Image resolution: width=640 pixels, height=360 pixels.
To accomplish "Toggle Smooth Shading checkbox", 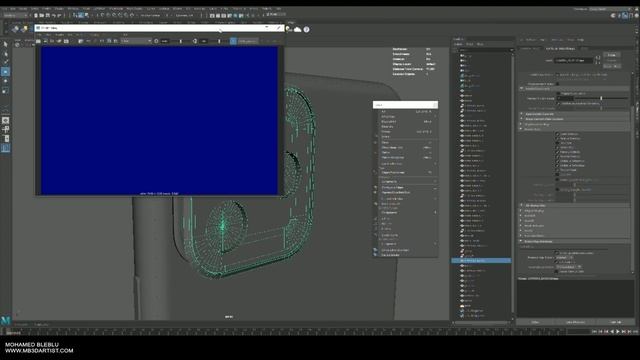I will 557,156.
